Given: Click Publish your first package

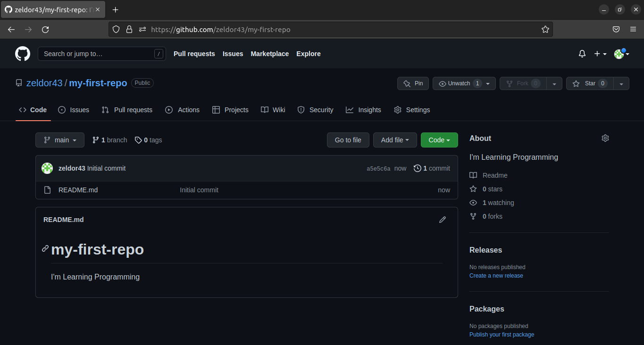Looking at the screenshot, I should [502, 335].
